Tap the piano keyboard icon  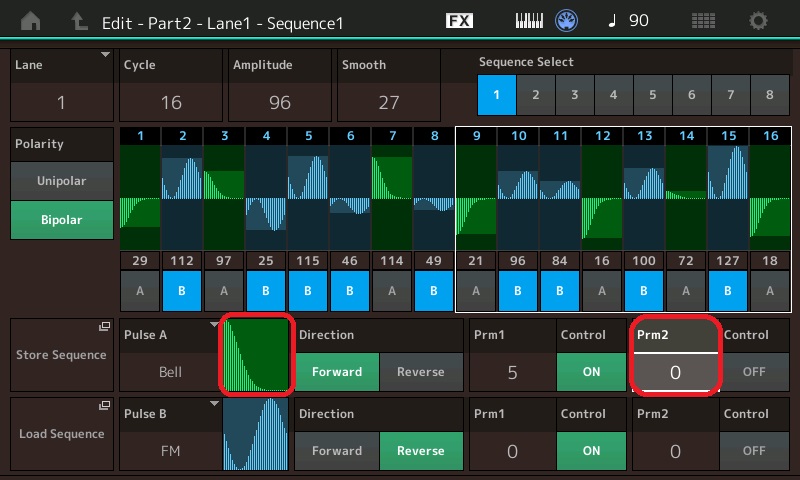point(529,20)
